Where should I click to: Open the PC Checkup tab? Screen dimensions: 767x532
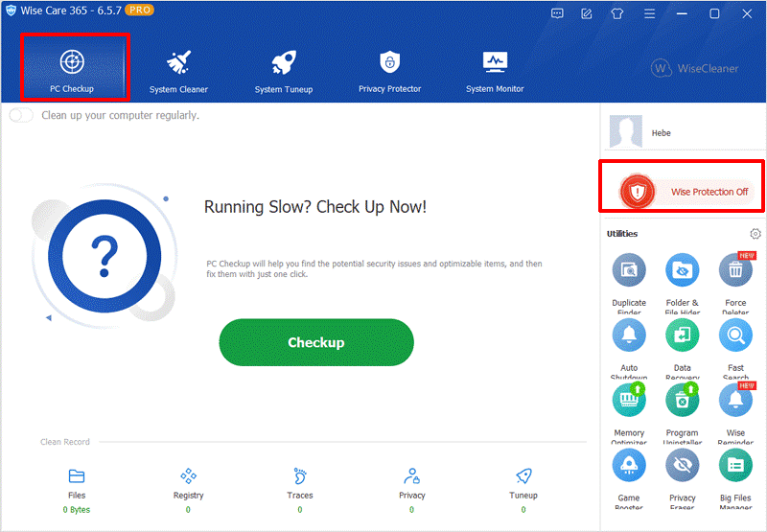(x=73, y=69)
